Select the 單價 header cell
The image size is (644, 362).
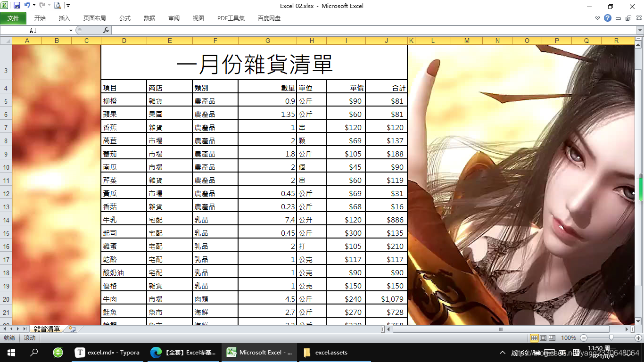(x=346, y=88)
